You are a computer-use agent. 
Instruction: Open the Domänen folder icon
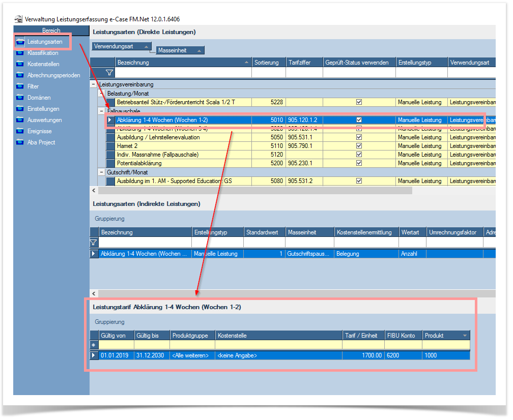[x=20, y=98]
